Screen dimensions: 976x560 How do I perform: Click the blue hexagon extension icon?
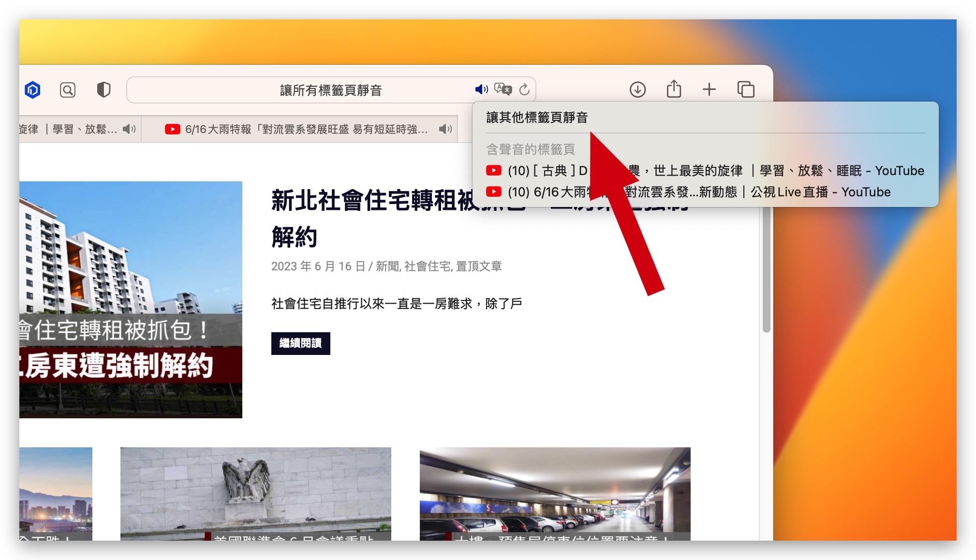(32, 90)
